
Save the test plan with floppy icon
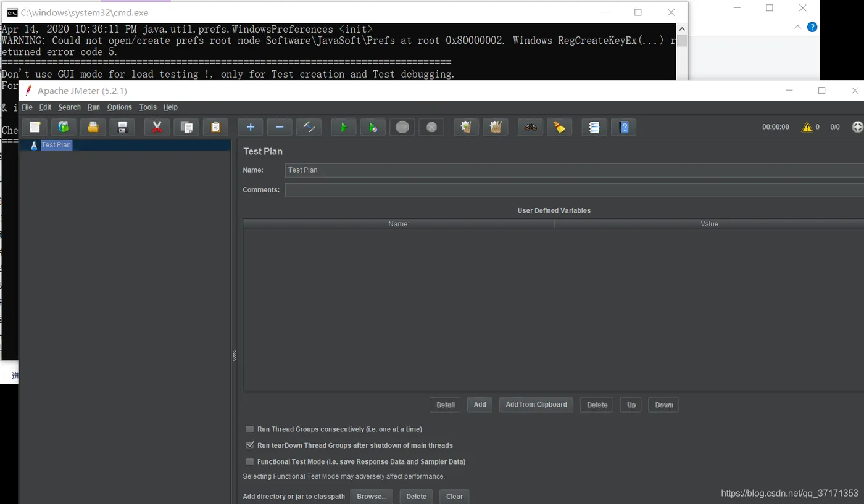122,127
